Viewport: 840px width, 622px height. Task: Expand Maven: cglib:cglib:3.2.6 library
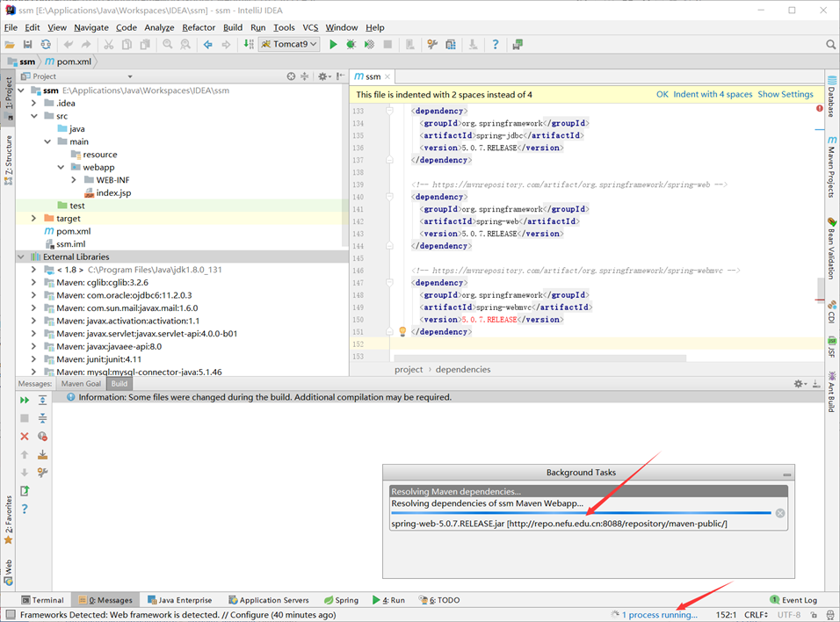33,282
